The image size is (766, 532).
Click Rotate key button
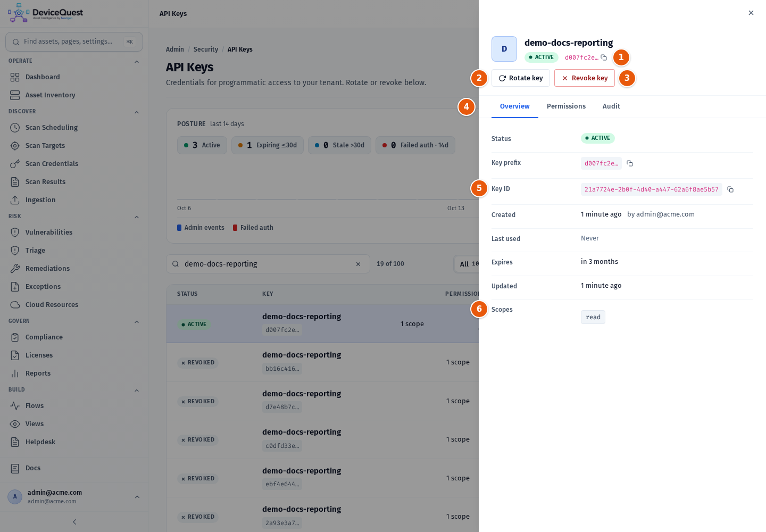521,78
